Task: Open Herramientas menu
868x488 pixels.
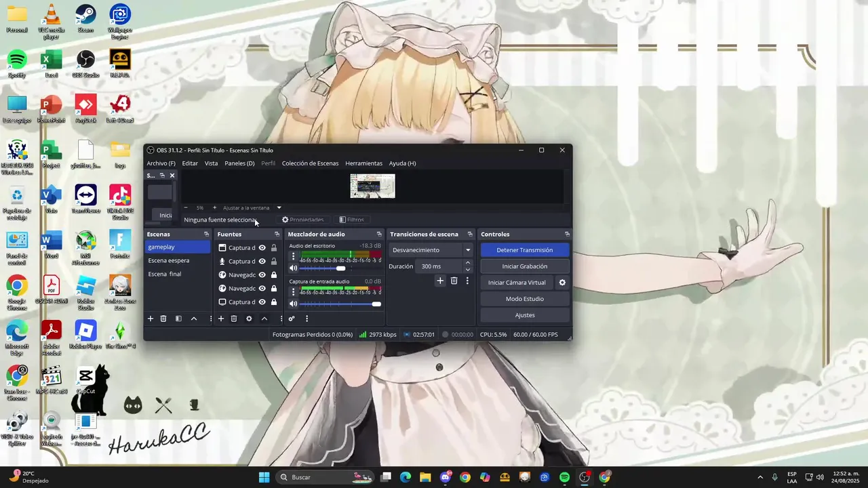Action: pos(363,163)
